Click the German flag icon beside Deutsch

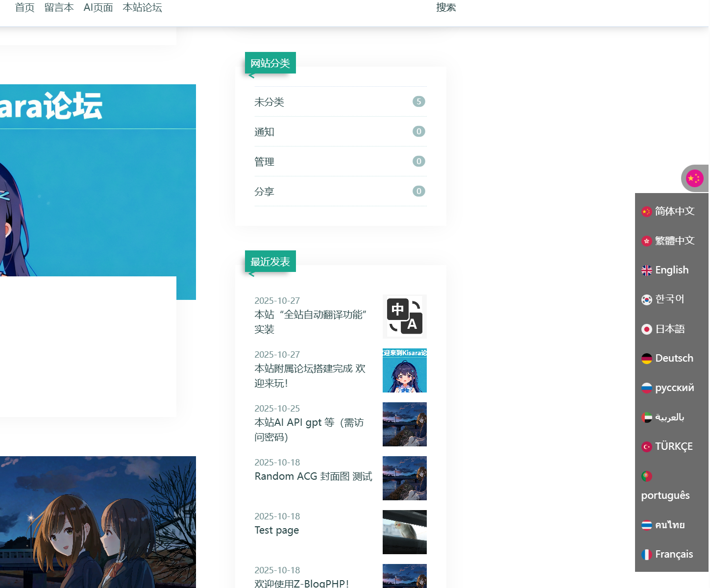click(646, 359)
